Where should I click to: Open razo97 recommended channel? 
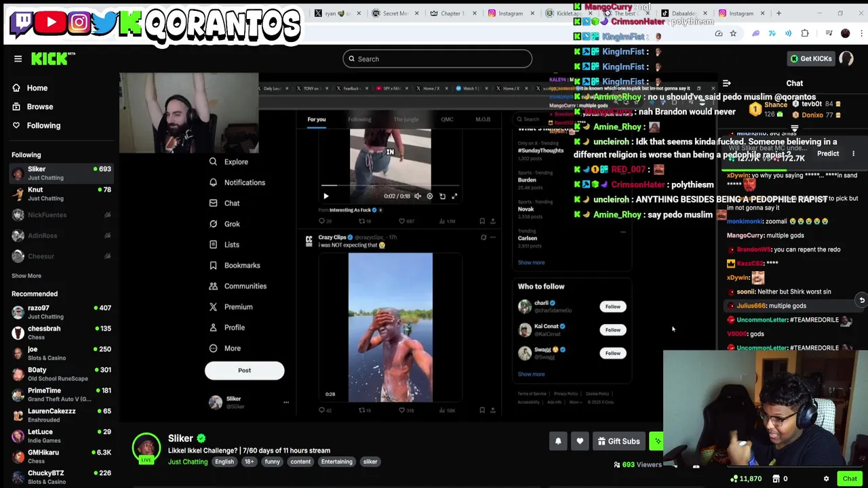point(61,312)
